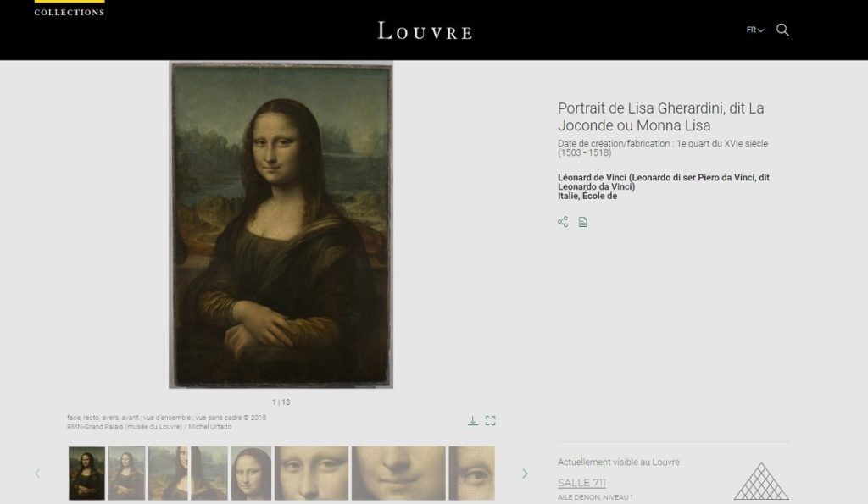
Task: Show previous thumbnails with left chevron
Action: coord(37,474)
